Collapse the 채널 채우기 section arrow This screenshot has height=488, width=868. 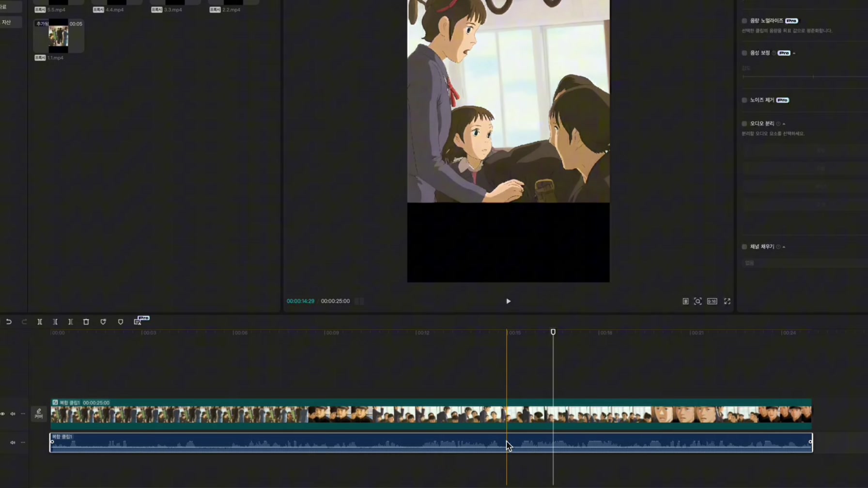[x=784, y=247]
